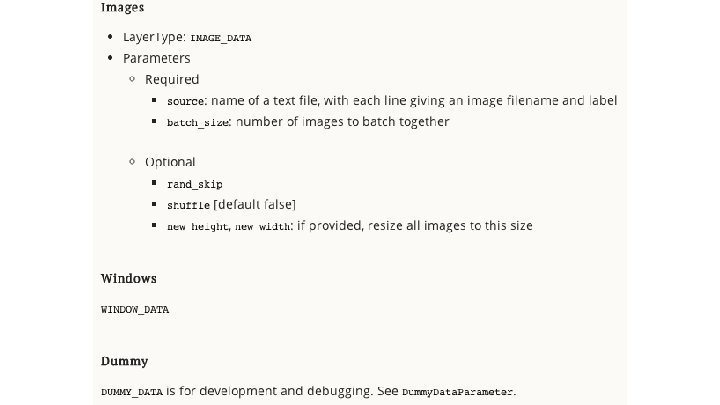This screenshot has height=405, width=720.
Task: Click the hollow bullet beside Required
Action: tap(132, 79)
